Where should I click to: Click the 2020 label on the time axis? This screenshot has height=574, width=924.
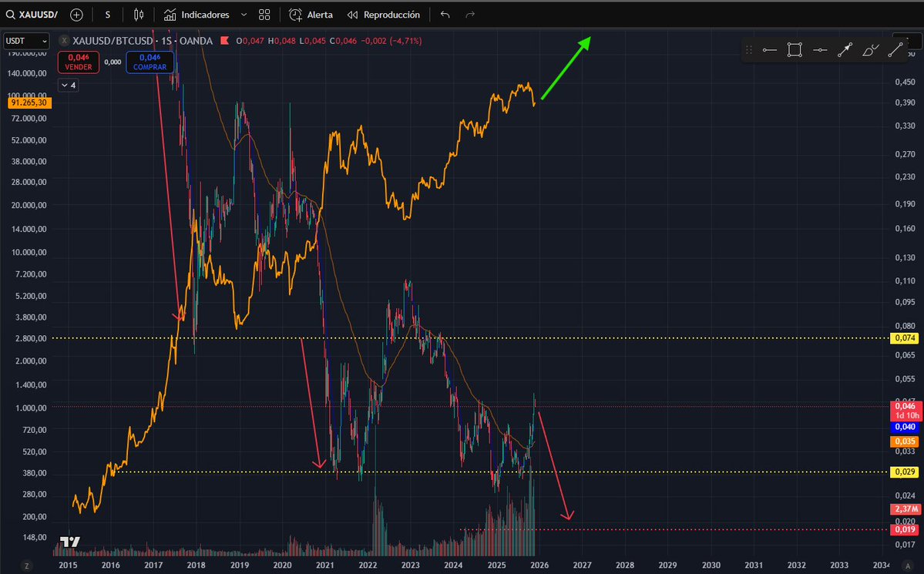point(282,566)
